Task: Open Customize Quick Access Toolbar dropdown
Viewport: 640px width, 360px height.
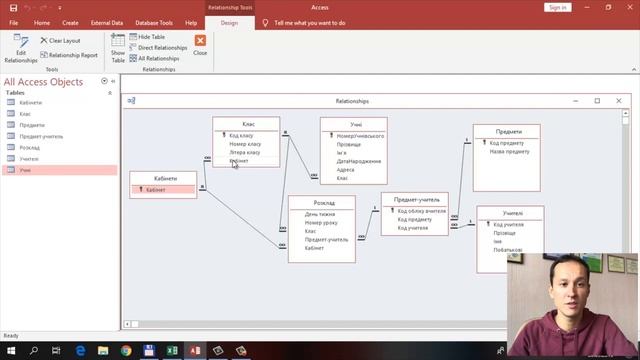Action: coord(60,8)
